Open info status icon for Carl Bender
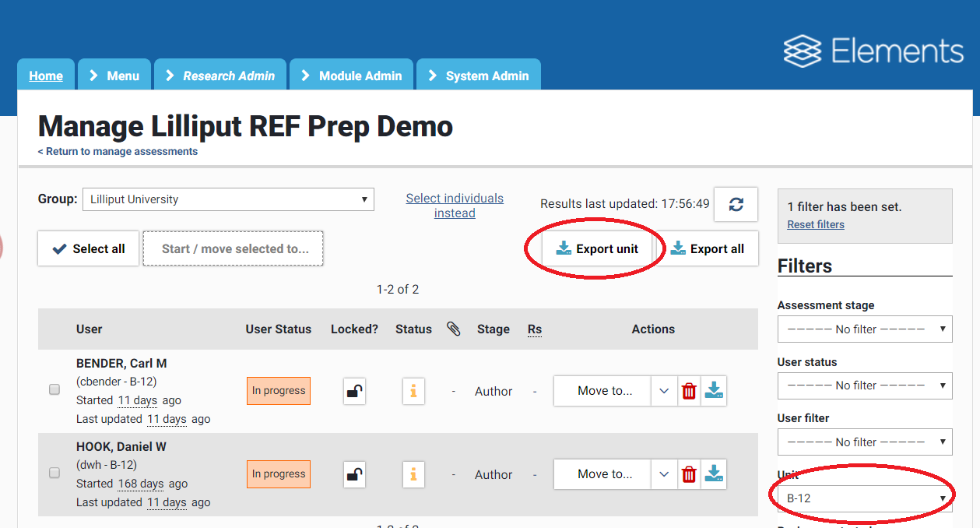The height and width of the screenshot is (528, 980). pos(413,391)
